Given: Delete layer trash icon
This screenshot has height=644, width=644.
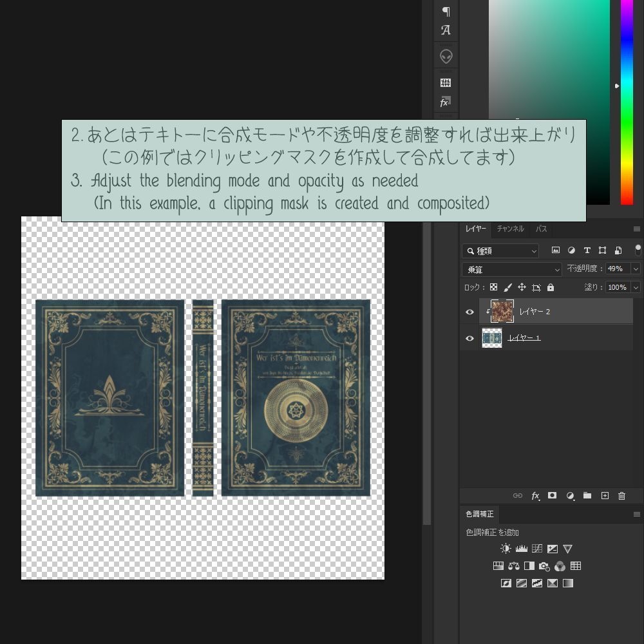Looking at the screenshot, I should coord(622,496).
